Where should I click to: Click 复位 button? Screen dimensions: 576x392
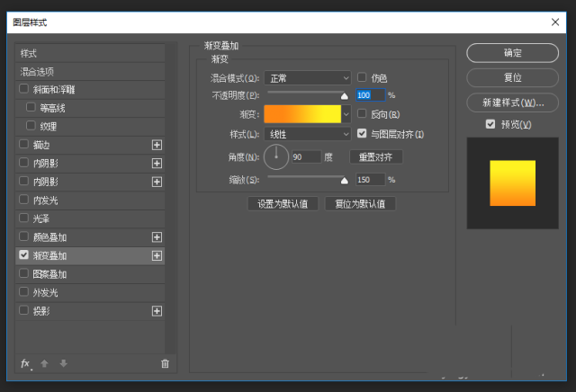click(512, 77)
